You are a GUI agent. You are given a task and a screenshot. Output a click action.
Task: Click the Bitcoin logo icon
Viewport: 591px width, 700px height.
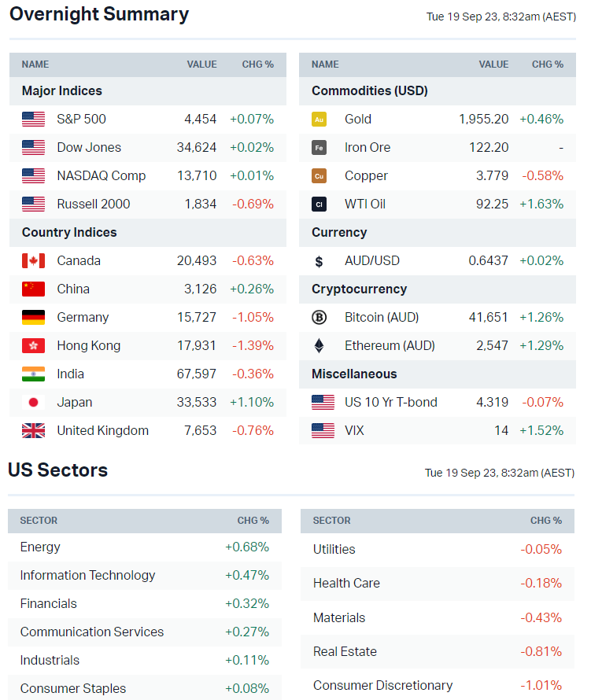point(319,318)
